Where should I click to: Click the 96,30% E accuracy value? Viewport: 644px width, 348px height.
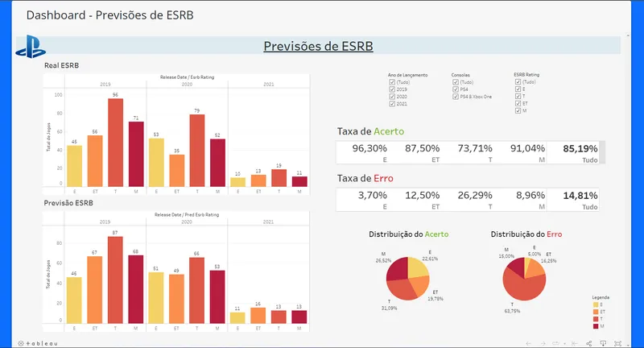pyautogui.click(x=369, y=148)
